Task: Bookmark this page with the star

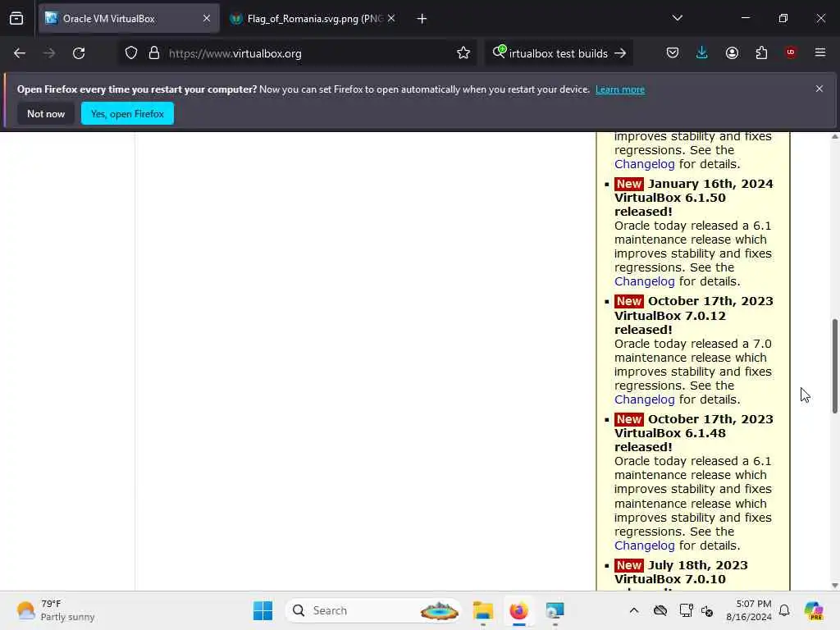Action: 463,53
